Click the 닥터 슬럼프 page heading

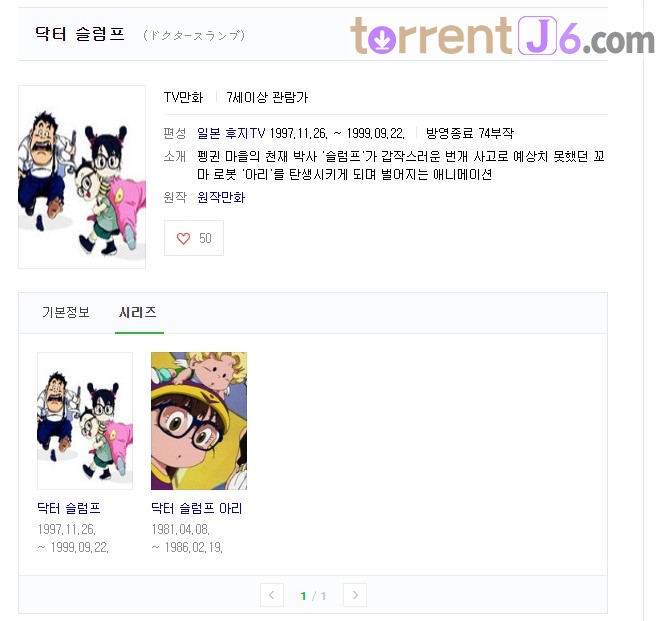click(x=80, y=34)
